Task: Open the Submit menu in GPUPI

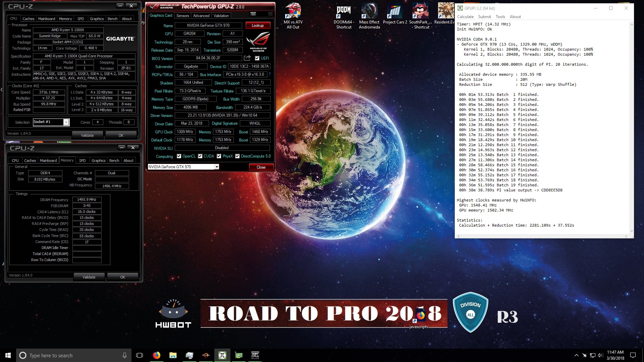Action: coord(484,17)
